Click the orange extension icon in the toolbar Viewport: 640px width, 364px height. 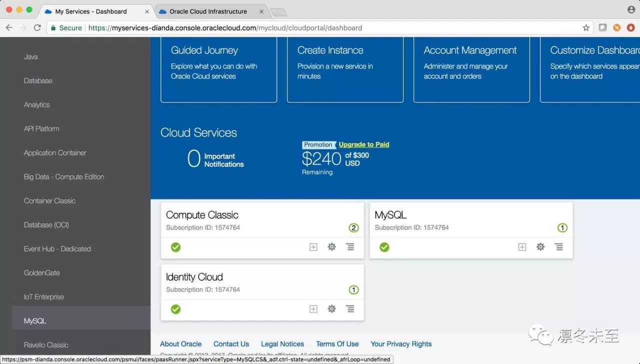(x=616, y=28)
